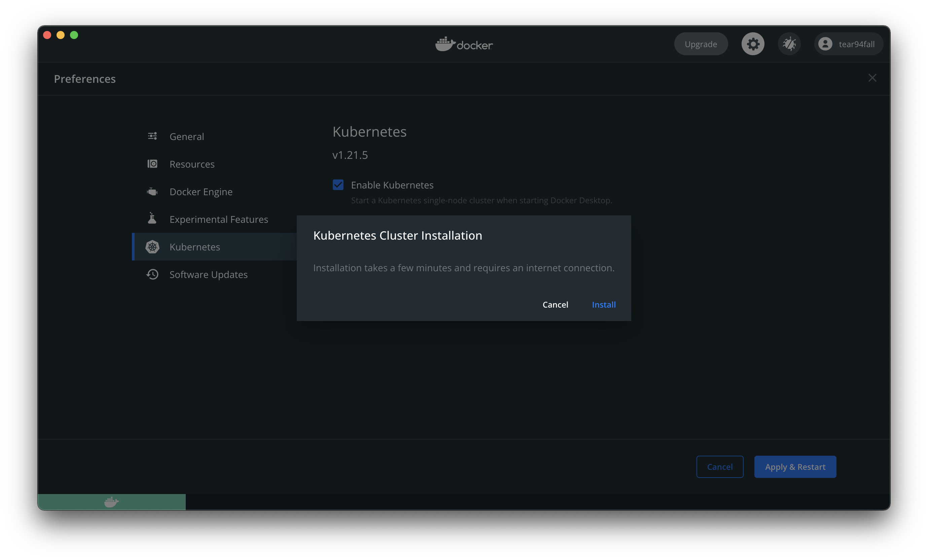Click the Apply & Restart button

795,467
